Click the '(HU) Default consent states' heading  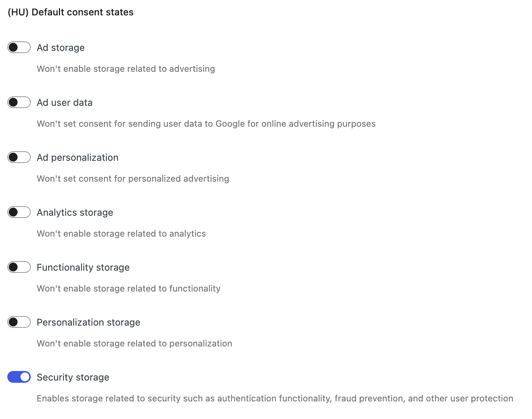tap(71, 12)
